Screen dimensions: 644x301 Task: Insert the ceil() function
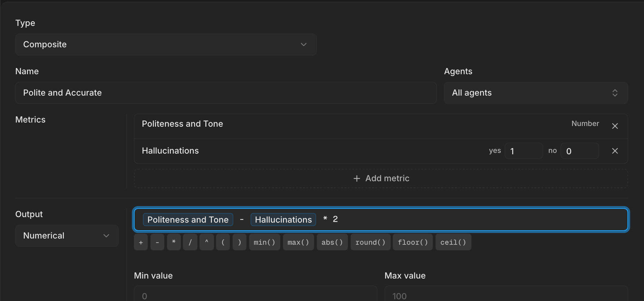453,242
